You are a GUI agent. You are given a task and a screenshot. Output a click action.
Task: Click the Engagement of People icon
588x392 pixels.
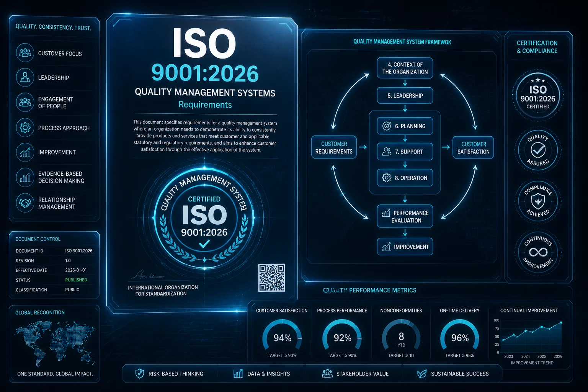pyautogui.click(x=25, y=102)
